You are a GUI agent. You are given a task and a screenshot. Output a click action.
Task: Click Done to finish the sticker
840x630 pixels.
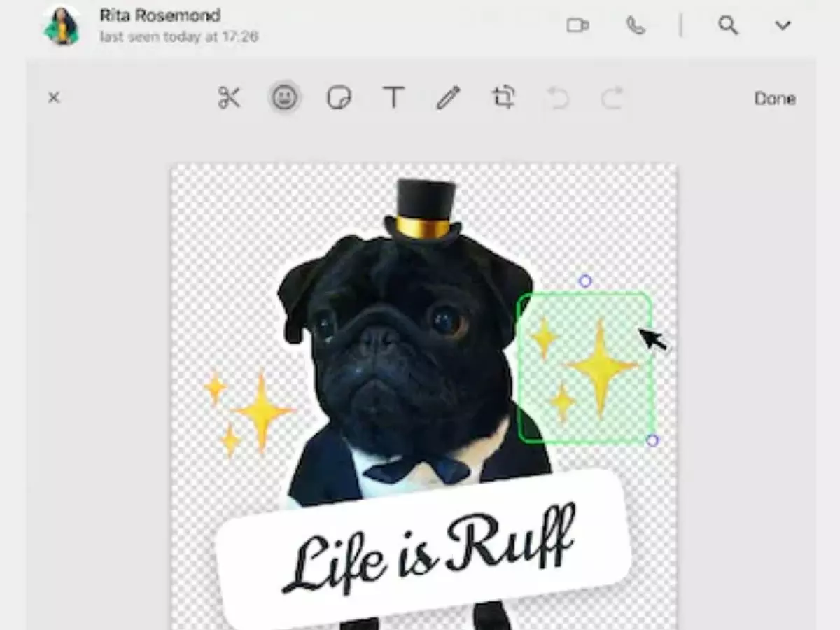774,99
